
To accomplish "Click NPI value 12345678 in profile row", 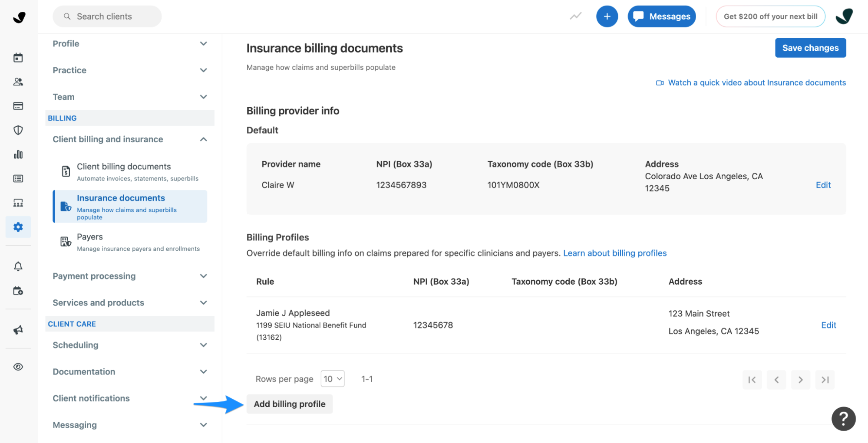I will (x=433, y=325).
